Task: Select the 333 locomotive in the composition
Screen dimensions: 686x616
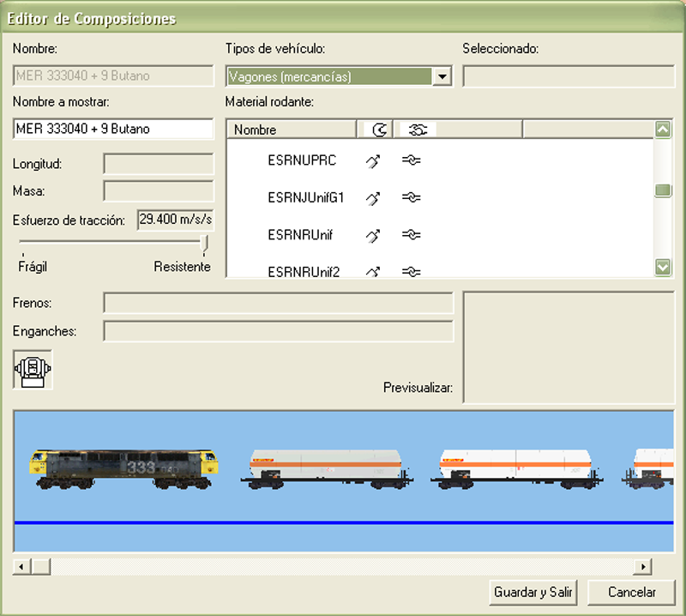Action: tap(126, 468)
